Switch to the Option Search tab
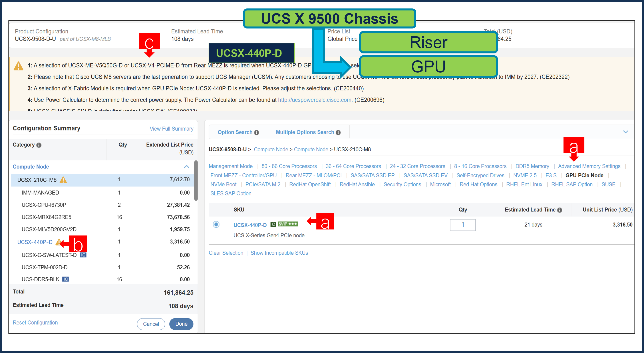Image resolution: width=644 pixels, height=353 pixels. tap(235, 132)
